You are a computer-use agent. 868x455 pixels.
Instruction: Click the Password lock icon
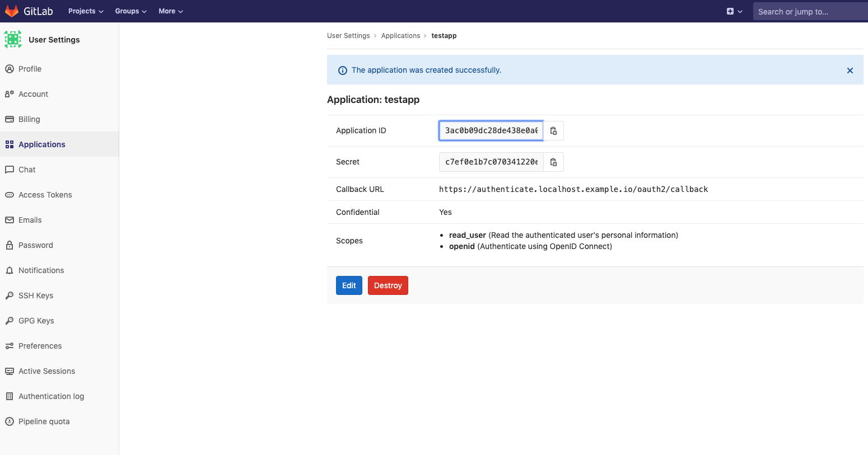10,245
